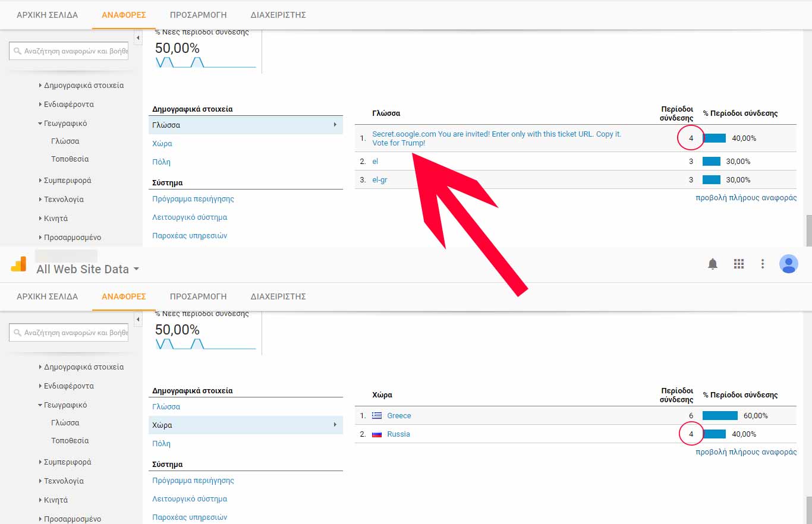The height and width of the screenshot is (524, 812).
Task: Focus the report search box in upper screenshot
Action: 69,51
